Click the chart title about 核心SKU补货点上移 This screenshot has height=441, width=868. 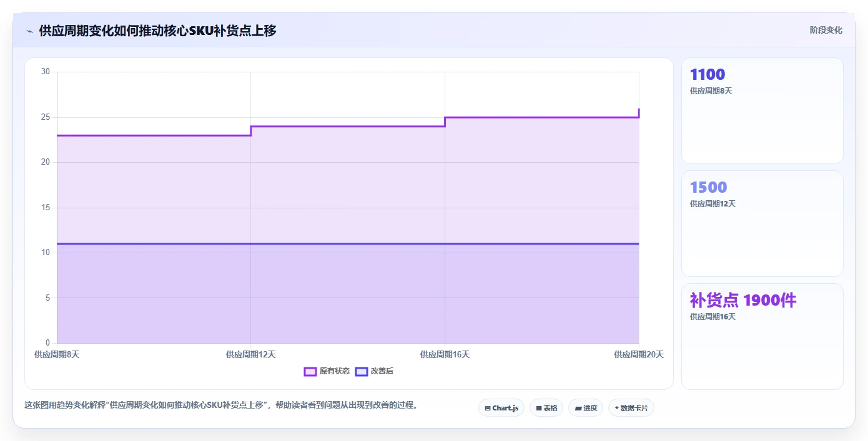click(x=157, y=31)
